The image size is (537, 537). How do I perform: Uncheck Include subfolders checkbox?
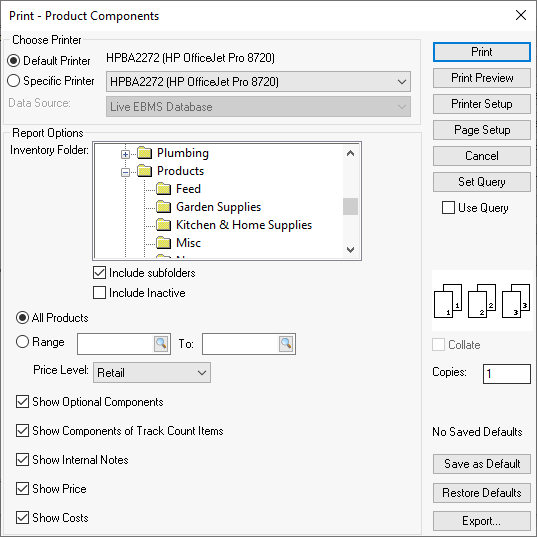pyautogui.click(x=99, y=273)
